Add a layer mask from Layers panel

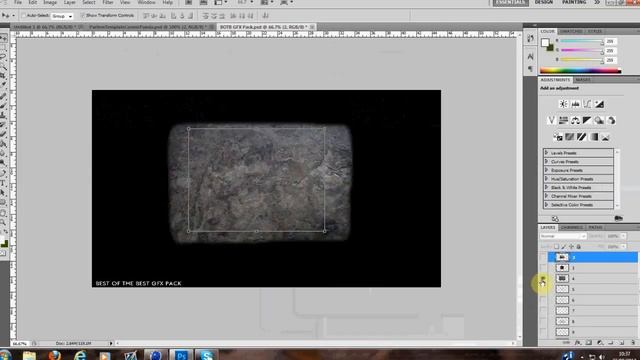(589, 343)
